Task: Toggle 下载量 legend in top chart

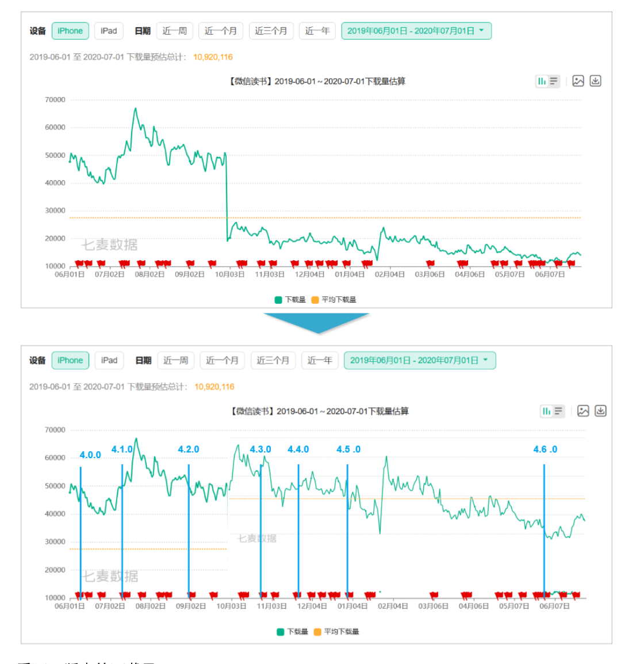Action: (290, 300)
